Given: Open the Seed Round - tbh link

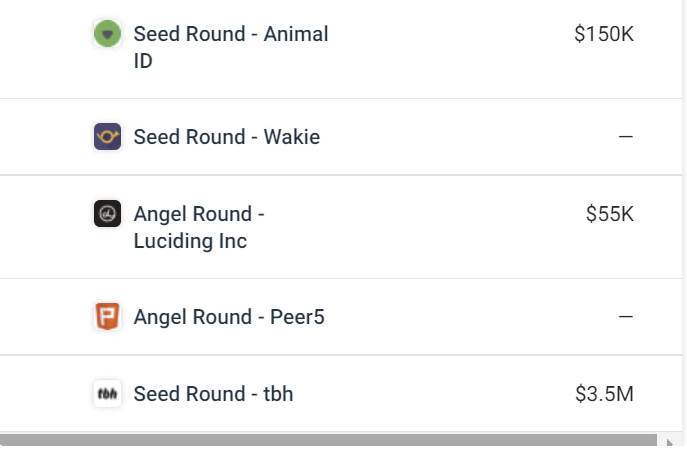Looking at the screenshot, I should tap(213, 394).
